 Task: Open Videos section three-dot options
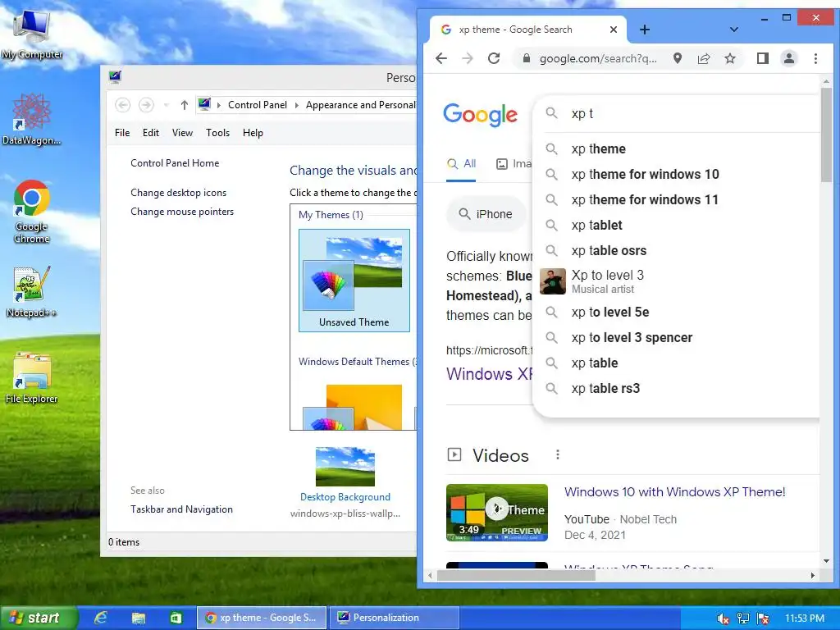[558, 454]
